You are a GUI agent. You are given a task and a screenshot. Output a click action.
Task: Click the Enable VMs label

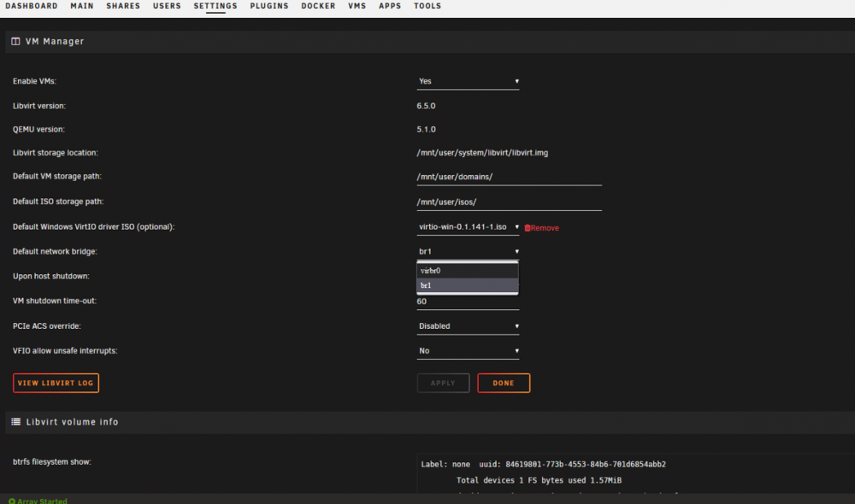(x=34, y=81)
